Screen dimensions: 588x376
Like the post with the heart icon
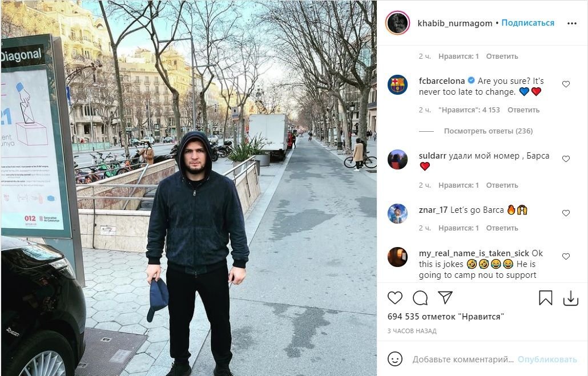pos(395,298)
